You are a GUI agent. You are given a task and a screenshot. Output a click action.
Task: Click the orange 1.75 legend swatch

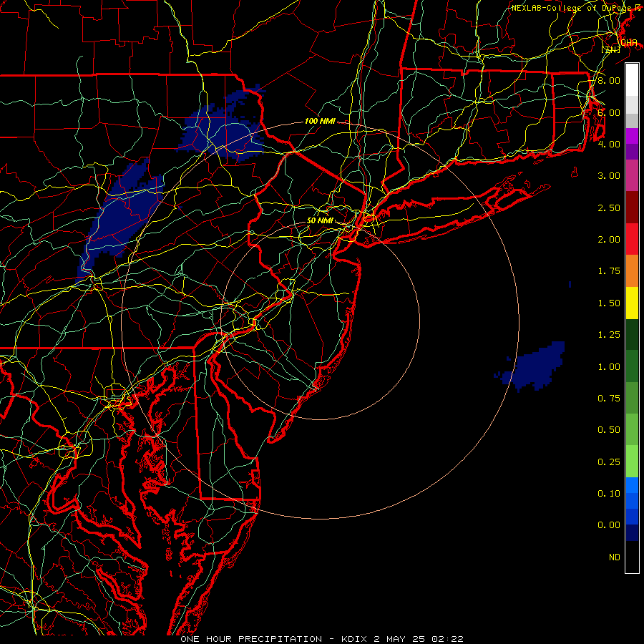click(x=632, y=271)
